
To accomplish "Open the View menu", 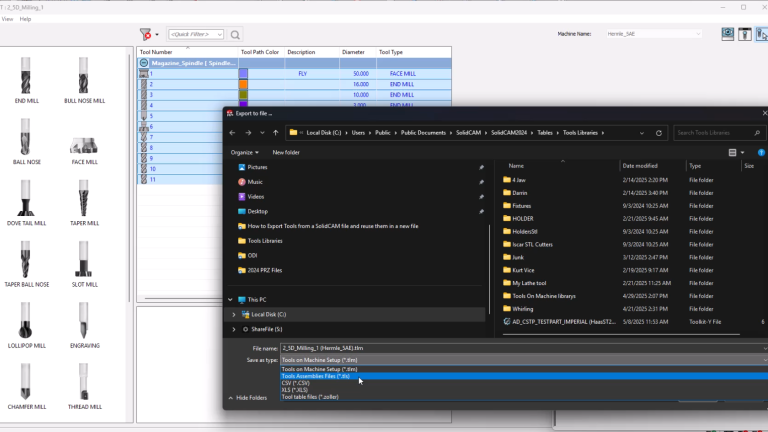I will coord(7,19).
